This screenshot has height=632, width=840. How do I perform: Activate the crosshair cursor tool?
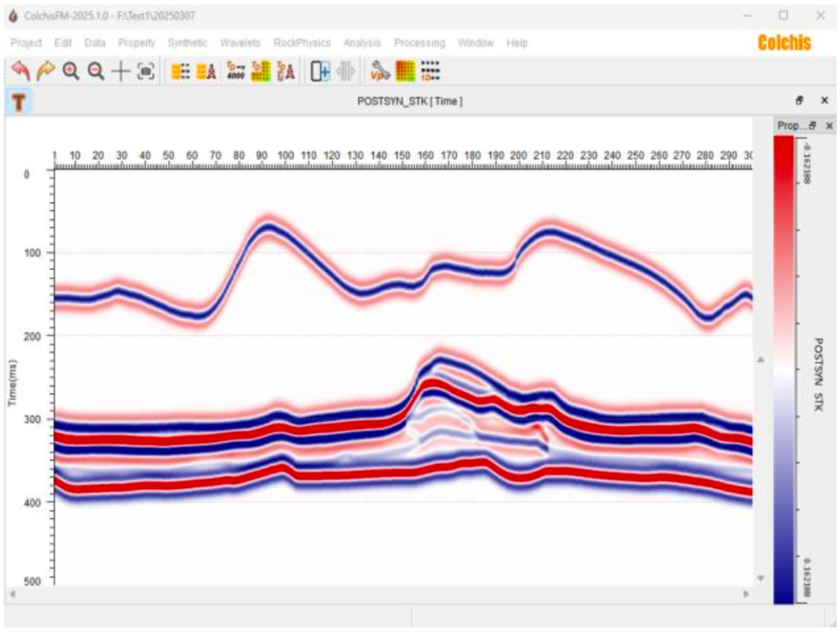(x=121, y=71)
